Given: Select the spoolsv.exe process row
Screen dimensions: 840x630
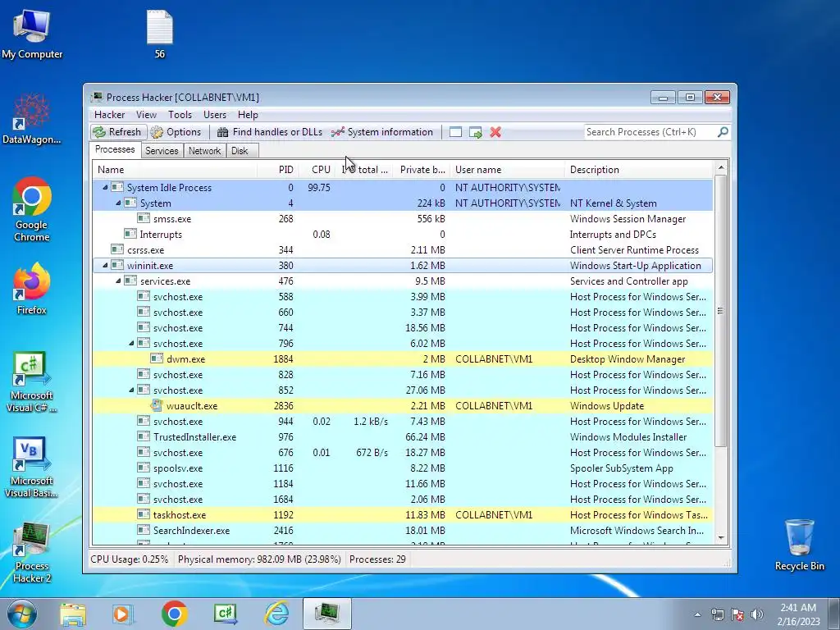Looking at the screenshot, I should tap(403, 468).
